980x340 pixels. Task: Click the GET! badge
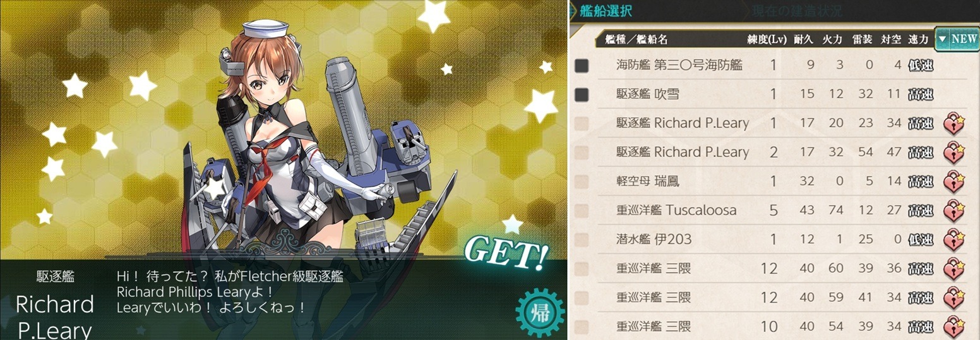click(x=506, y=253)
